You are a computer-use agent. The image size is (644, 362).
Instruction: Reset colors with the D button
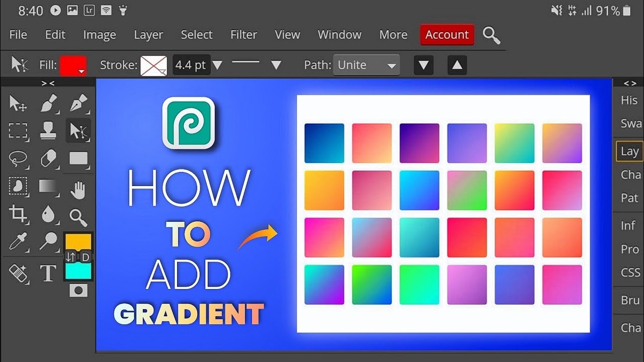(86, 257)
